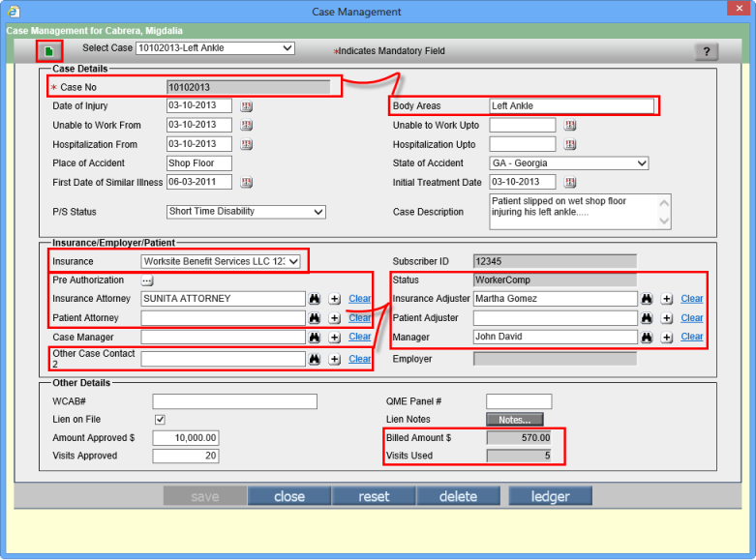Click the close button
Viewport: 756px width, 560px height.
[289, 496]
